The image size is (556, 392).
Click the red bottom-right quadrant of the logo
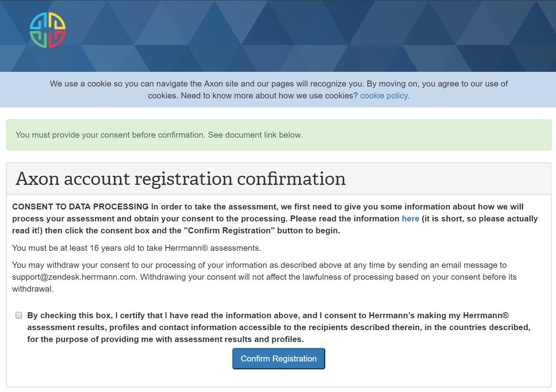coord(58,40)
